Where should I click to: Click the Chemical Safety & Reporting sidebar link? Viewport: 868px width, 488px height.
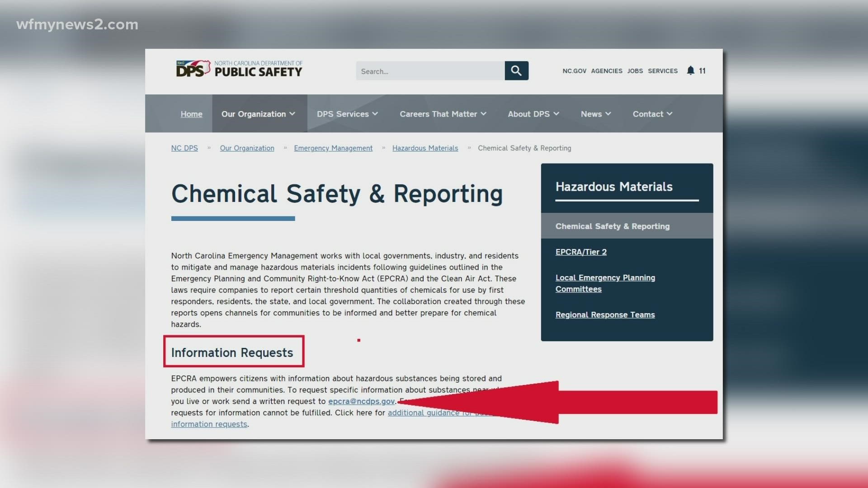(x=612, y=226)
